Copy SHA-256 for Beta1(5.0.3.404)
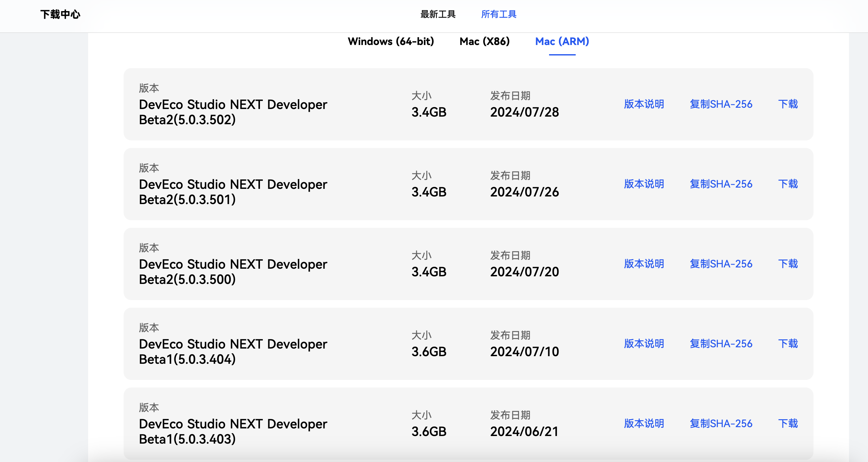This screenshot has width=868, height=462. point(721,343)
